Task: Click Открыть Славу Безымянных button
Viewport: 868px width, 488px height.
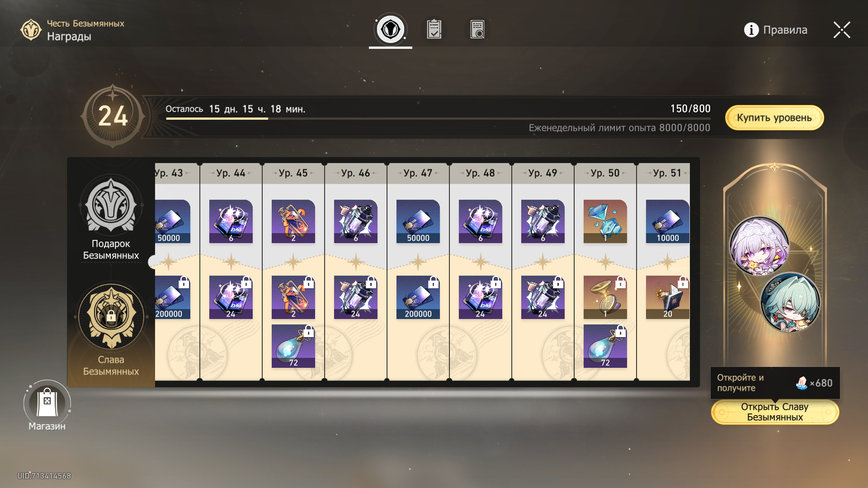Action: coord(775,412)
